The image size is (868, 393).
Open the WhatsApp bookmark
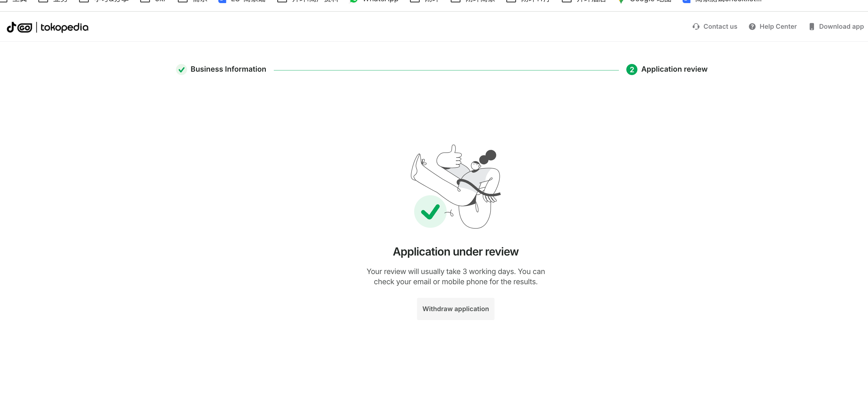374,1
